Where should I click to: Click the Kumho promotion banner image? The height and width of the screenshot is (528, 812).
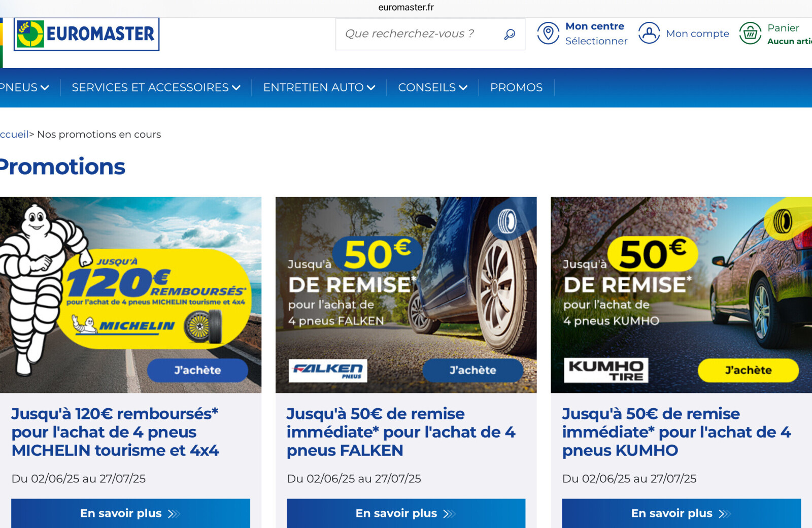681,295
